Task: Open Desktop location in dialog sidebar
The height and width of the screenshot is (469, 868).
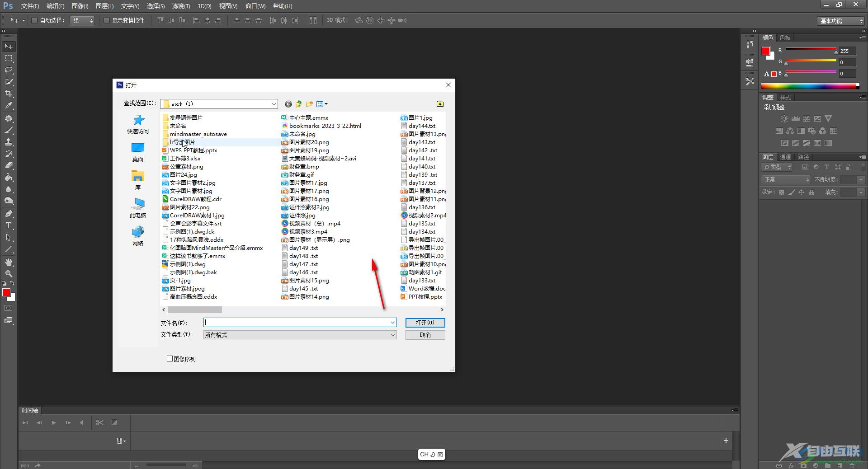Action: [138, 152]
